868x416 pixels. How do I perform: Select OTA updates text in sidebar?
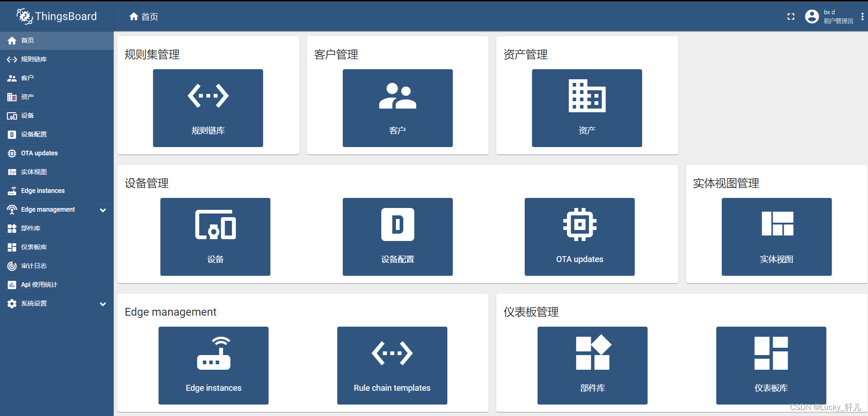(39, 153)
